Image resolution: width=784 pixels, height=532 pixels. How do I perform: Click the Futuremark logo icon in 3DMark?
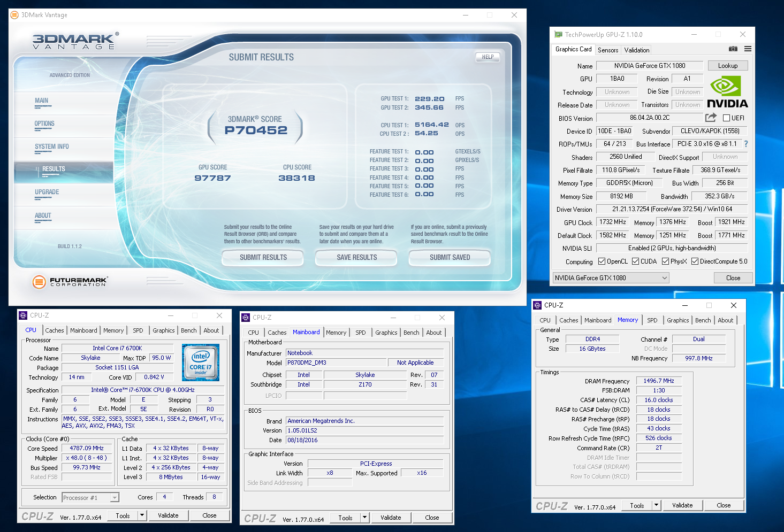[39, 281]
